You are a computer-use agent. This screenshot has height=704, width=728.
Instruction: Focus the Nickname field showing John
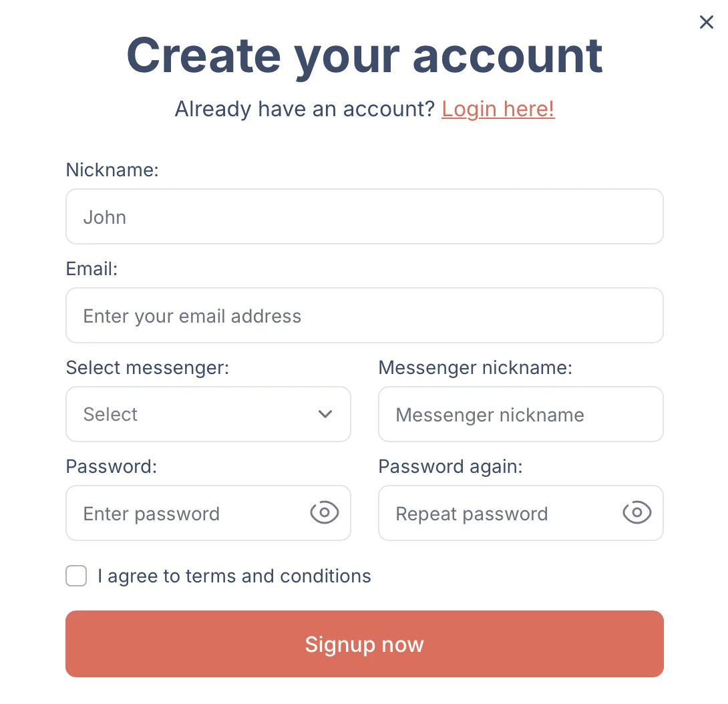click(x=365, y=216)
